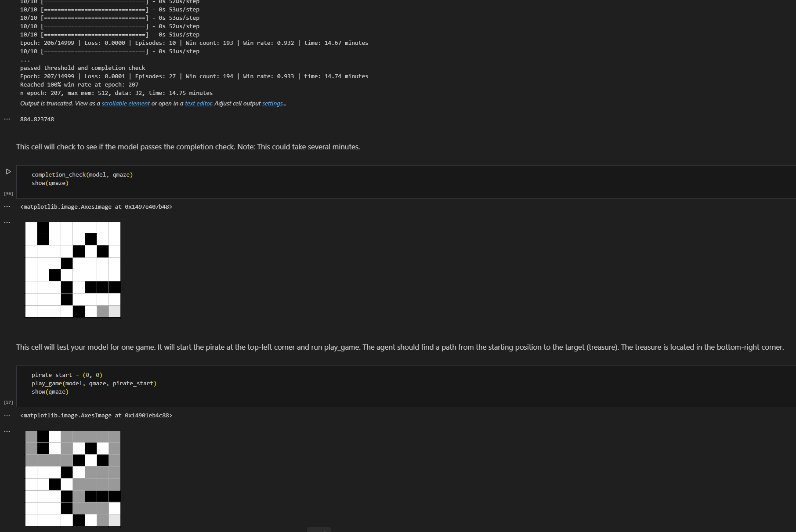Open cell output settings link
The height and width of the screenshot is (532, 796).
pyautogui.click(x=273, y=104)
